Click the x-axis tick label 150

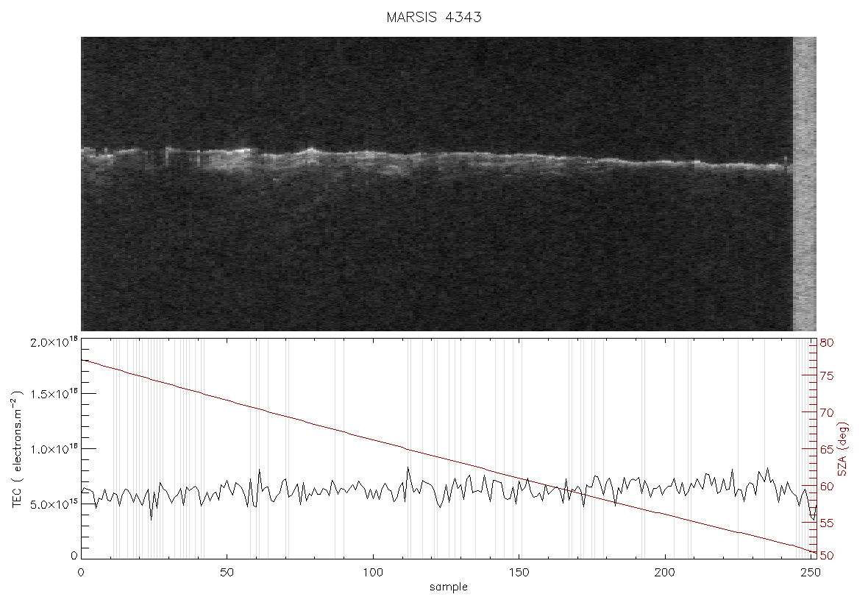pyautogui.click(x=519, y=572)
